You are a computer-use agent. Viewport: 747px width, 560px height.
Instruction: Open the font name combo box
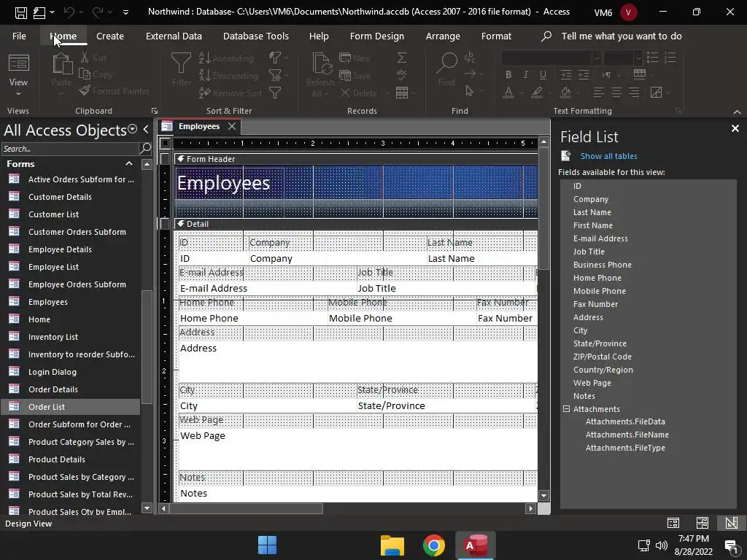click(x=550, y=58)
